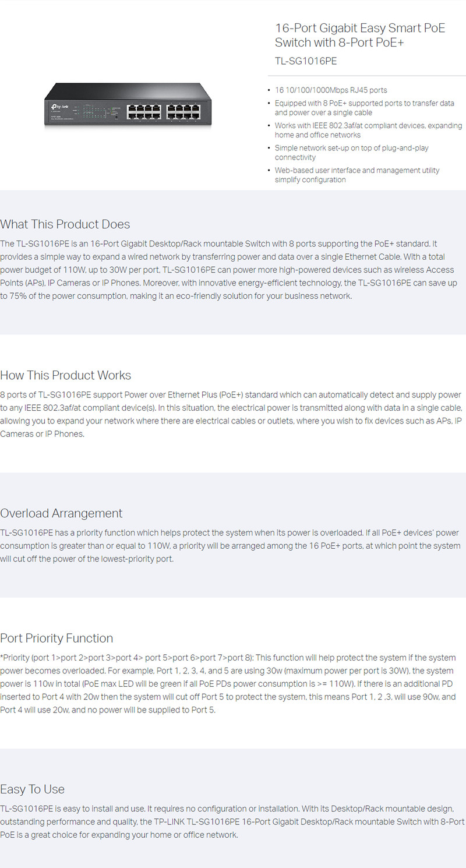Click the 'Easy To Use' heading
Image resolution: width=466 pixels, height=868 pixels.
[x=33, y=789]
